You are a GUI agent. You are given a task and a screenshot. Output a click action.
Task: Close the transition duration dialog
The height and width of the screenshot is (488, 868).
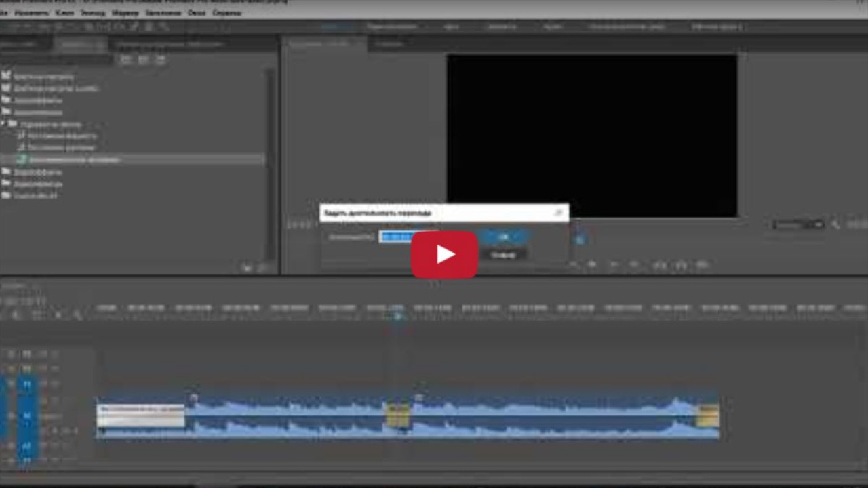558,213
